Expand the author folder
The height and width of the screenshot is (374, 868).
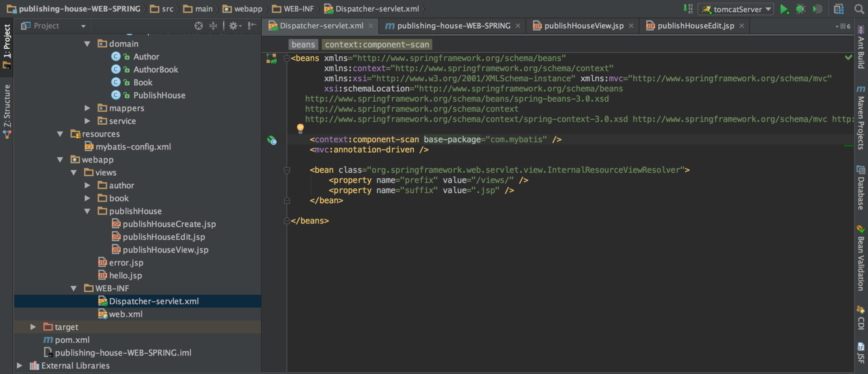(87, 186)
